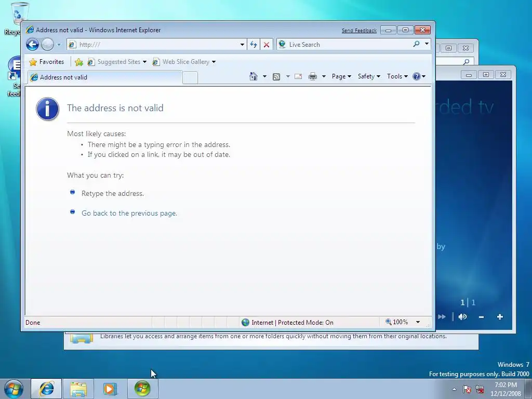Click search icon in the background Explorer window

coord(467,62)
